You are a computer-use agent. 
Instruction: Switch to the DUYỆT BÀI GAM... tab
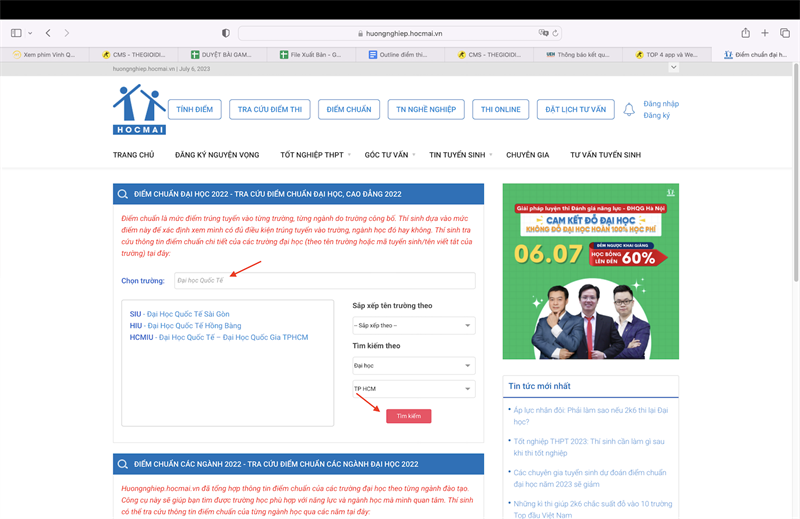pyautogui.click(x=222, y=55)
